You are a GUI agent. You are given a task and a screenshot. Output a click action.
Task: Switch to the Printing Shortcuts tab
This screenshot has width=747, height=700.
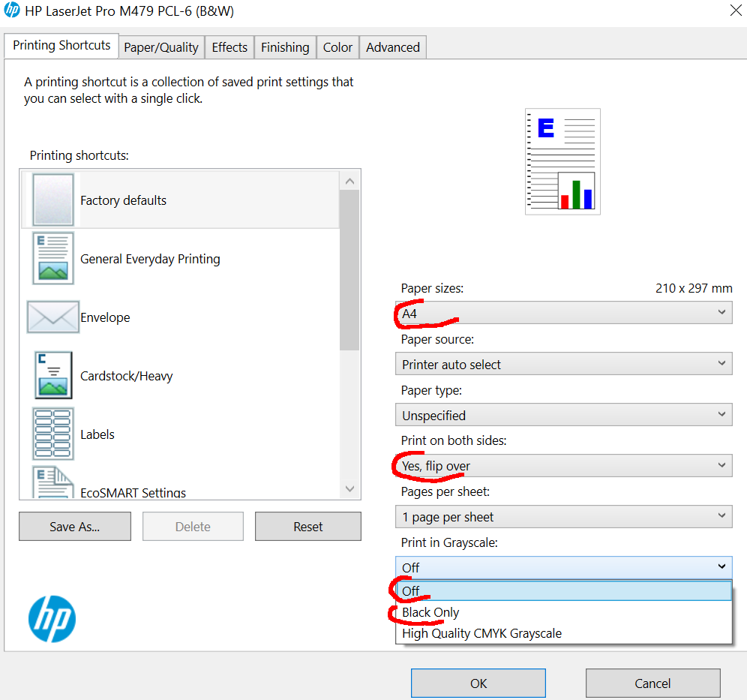(61, 45)
